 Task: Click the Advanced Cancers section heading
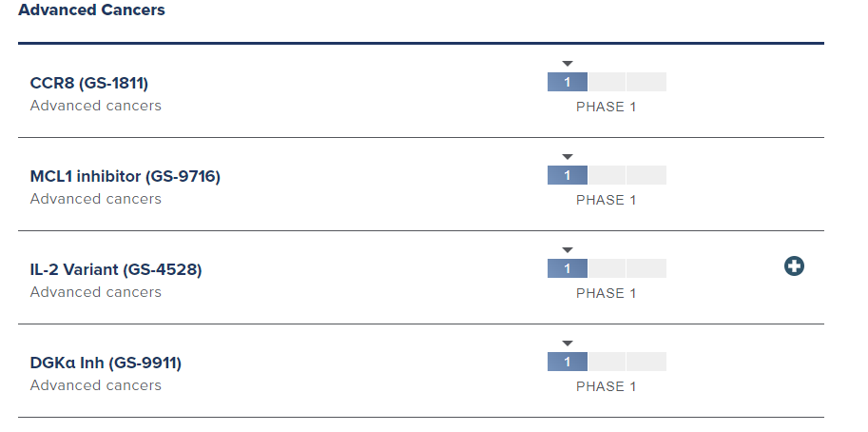coord(91,10)
